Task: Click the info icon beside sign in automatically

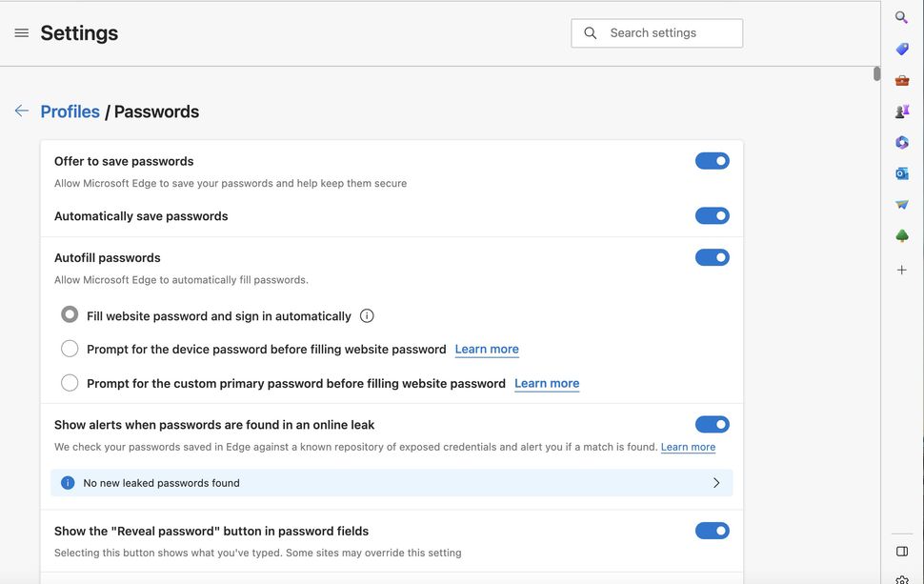Action: pyautogui.click(x=367, y=316)
